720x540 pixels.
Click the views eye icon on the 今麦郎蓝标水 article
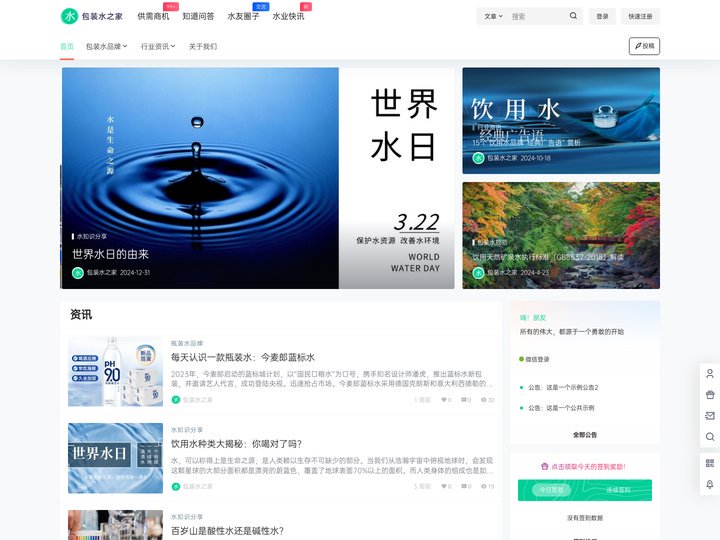(484, 400)
